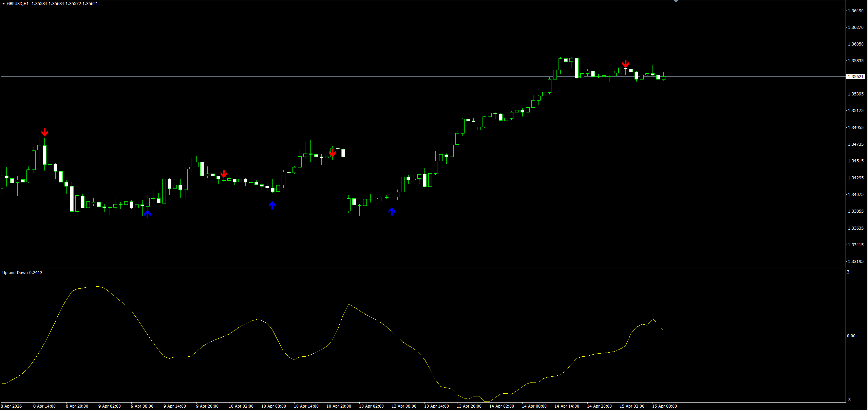Click the blue buy arrow near 13 Apr 08:00
The height and width of the screenshot is (410, 868).
[392, 212]
